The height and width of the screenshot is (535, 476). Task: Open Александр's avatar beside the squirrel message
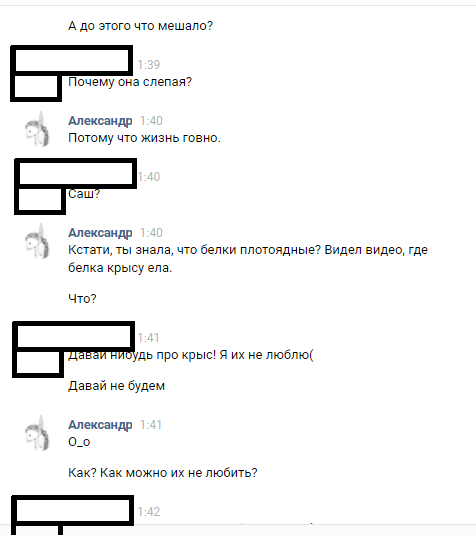37,241
